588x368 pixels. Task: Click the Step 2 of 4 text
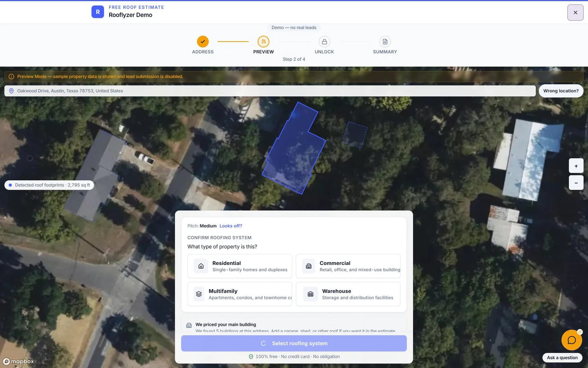point(294,59)
